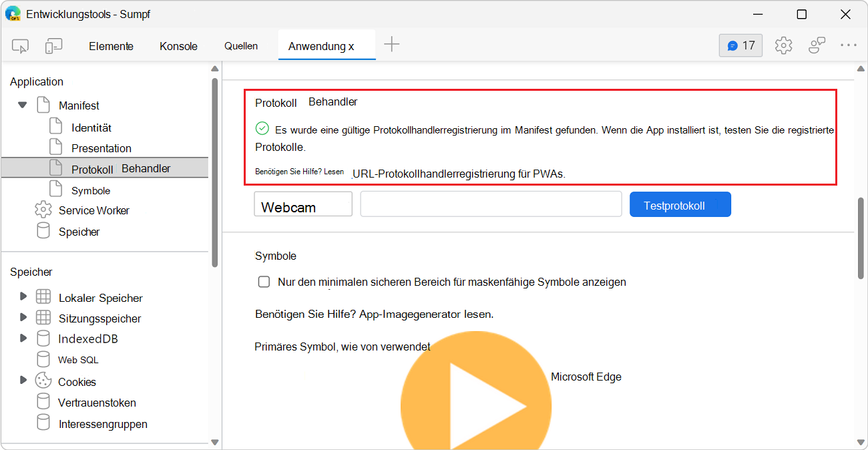Click the Lokaler Speicher grid icon
This screenshot has height=450, width=868.
[x=43, y=297]
